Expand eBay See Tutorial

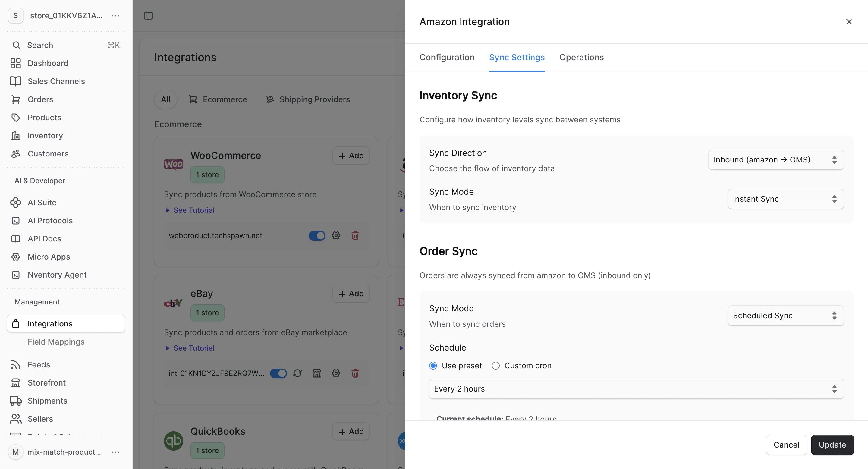[x=190, y=348]
